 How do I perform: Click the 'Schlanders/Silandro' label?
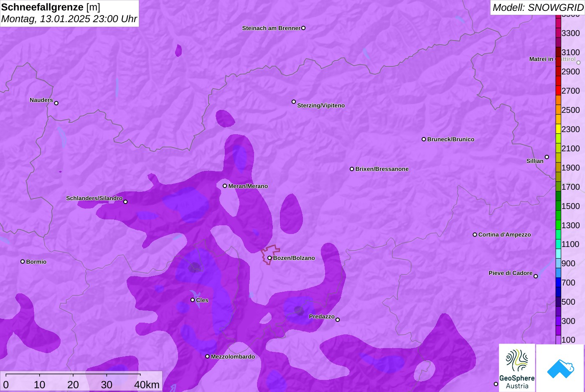tap(94, 198)
